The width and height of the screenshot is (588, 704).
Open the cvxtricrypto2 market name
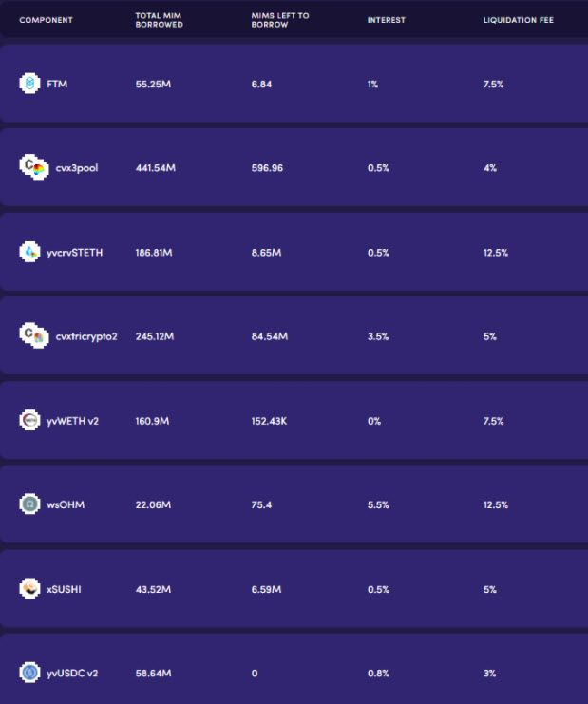[x=86, y=336]
